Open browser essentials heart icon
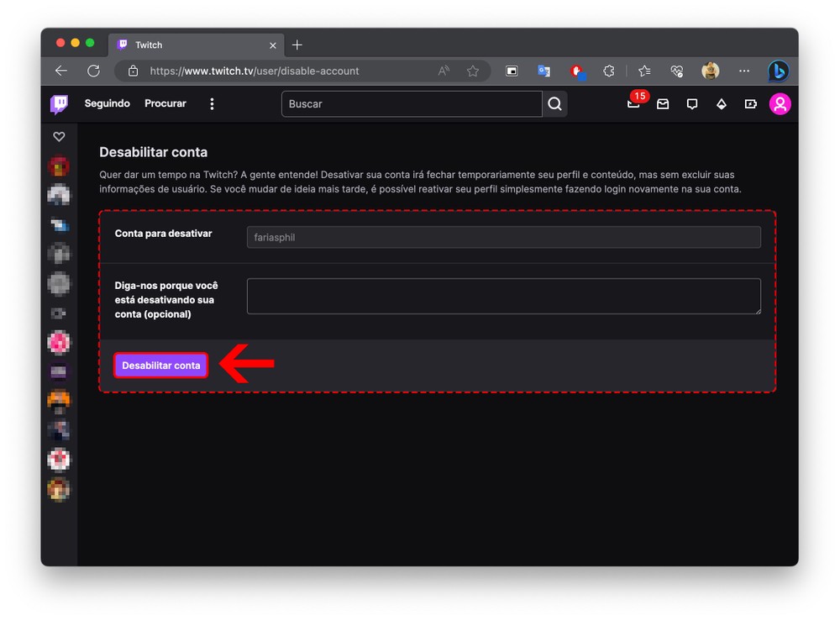 point(677,71)
